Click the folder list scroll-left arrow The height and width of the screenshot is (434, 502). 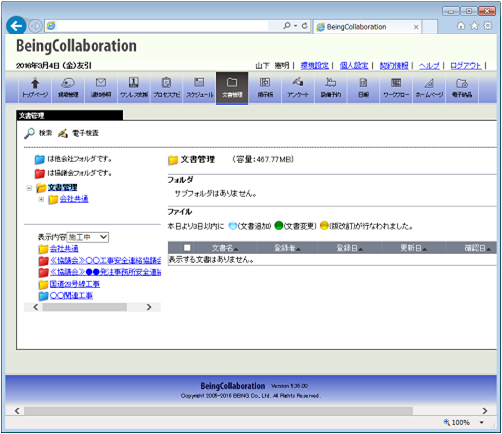click(36, 307)
